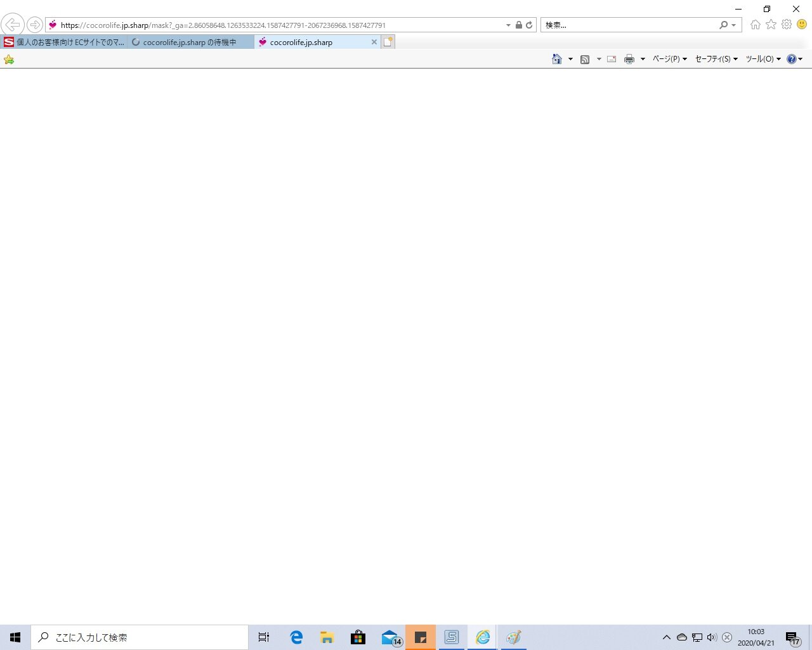Switch to Internet Explorer on the taskbar
Viewport: 812px width, 650px height.
483,637
